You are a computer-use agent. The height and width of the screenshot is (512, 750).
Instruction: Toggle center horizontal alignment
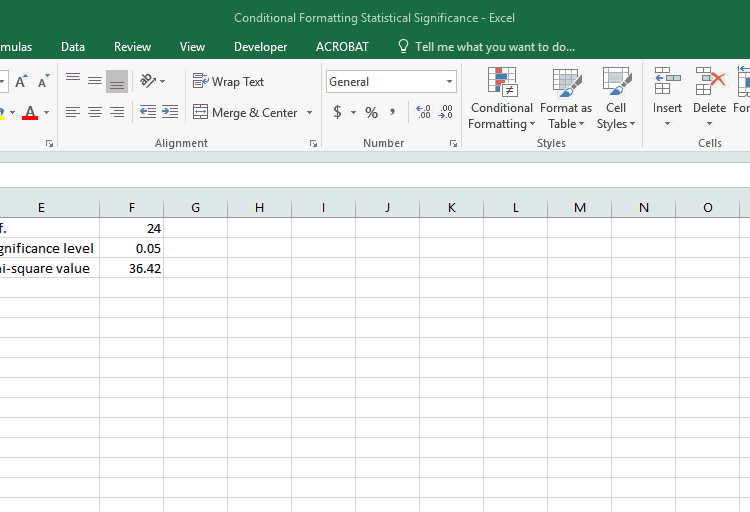tap(95, 113)
